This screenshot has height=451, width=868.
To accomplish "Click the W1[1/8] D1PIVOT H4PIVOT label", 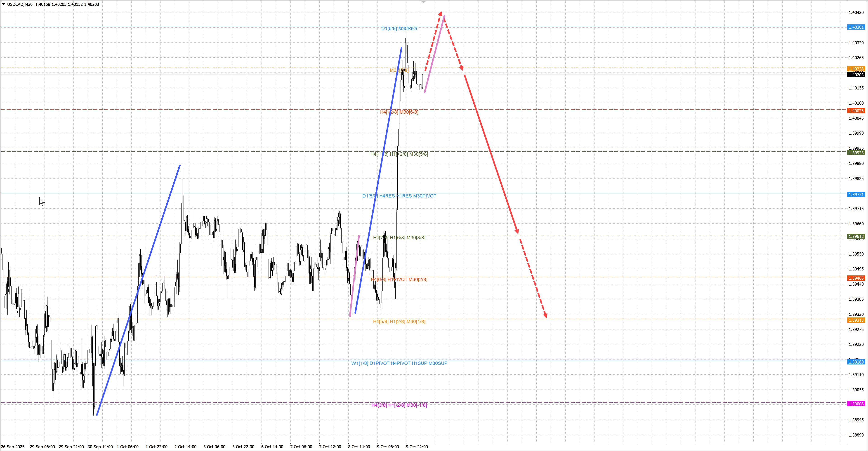I will point(399,363).
